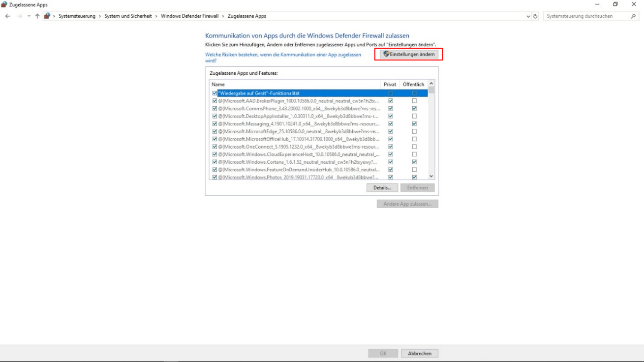Expand the chevron after Windows Defender Firewall
Viewport: 644px width, 362px height.
pyautogui.click(x=223, y=16)
